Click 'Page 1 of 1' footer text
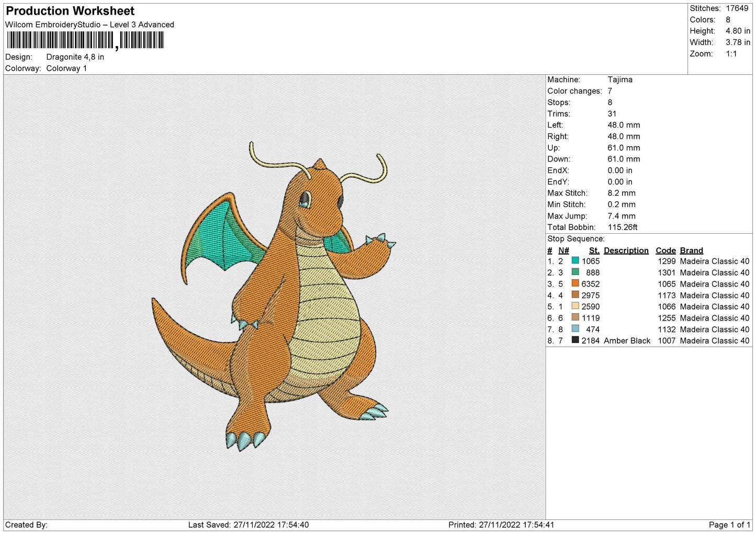 (729, 525)
